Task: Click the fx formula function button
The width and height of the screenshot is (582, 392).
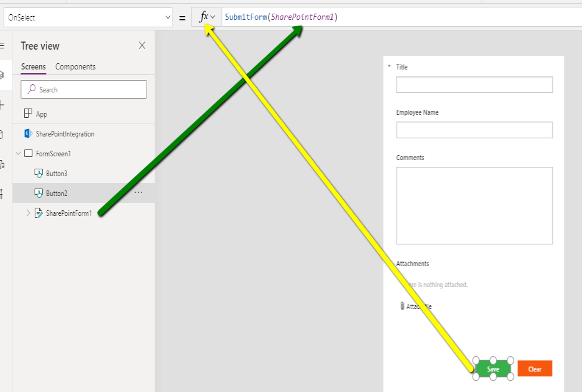Action: [207, 17]
